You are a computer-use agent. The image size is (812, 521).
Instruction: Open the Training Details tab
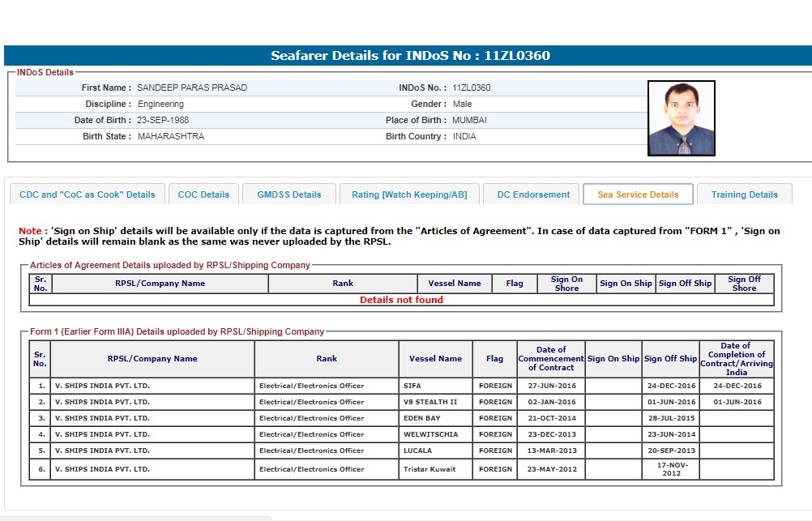pyautogui.click(x=744, y=194)
